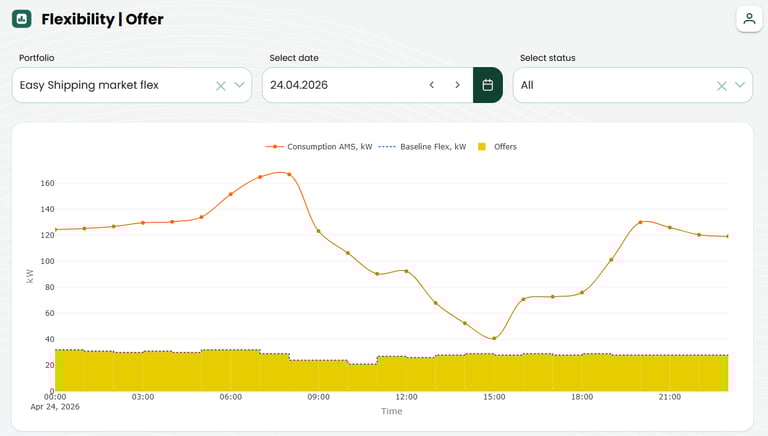This screenshot has height=436, width=768.
Task: Click the consumption peak point near 08:00
Action: click(x=289, y=174)
